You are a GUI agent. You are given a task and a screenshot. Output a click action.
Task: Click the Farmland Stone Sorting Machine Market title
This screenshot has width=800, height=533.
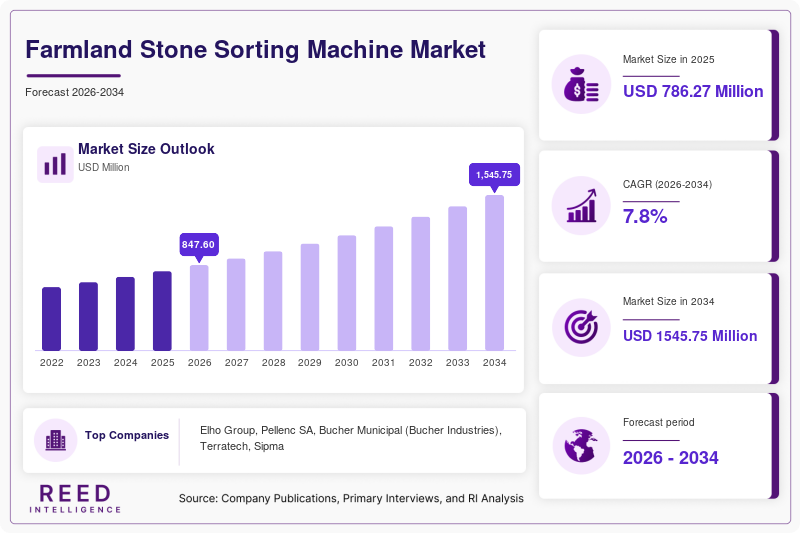click(x=256, y=50)
